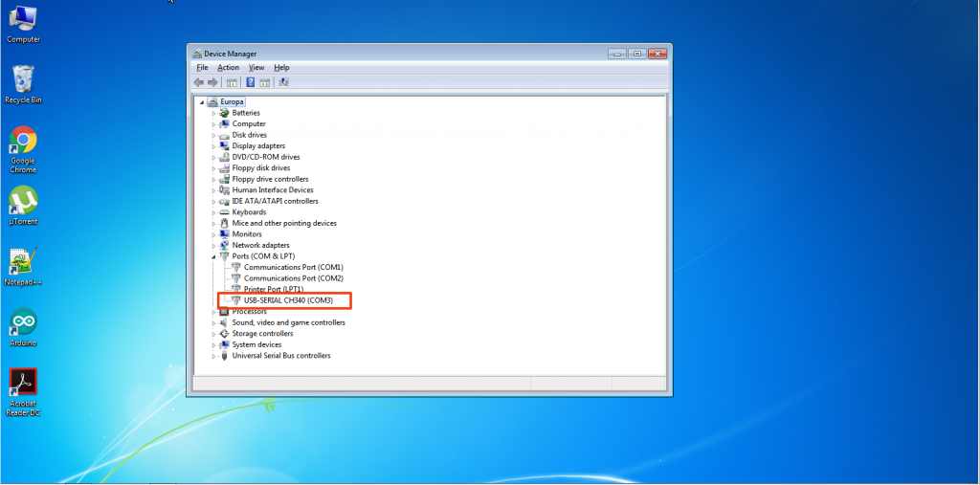Click the System devices category icon
Viewport: 980px width, 485px height.
tap(224, 344)
